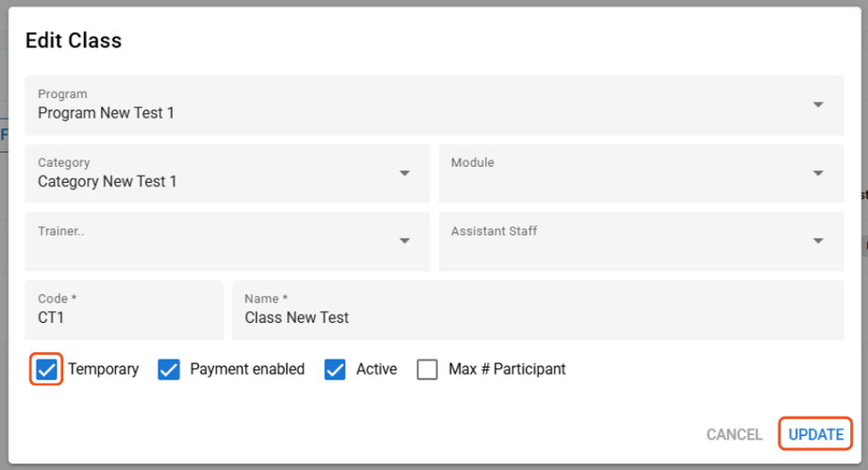Click UPDATE to save the class
The width and height of the screenshot is (868, 470).
coord(816,434)
